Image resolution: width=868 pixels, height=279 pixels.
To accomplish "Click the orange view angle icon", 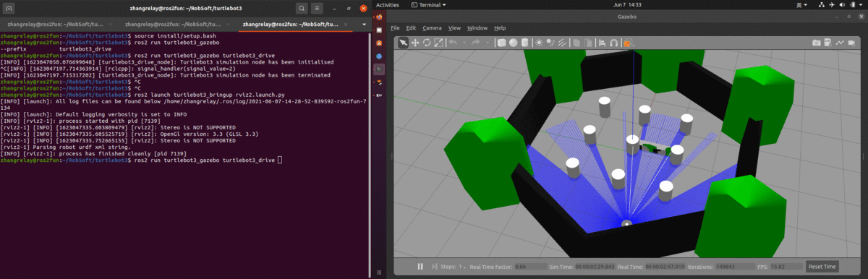I will click(628, 43).
